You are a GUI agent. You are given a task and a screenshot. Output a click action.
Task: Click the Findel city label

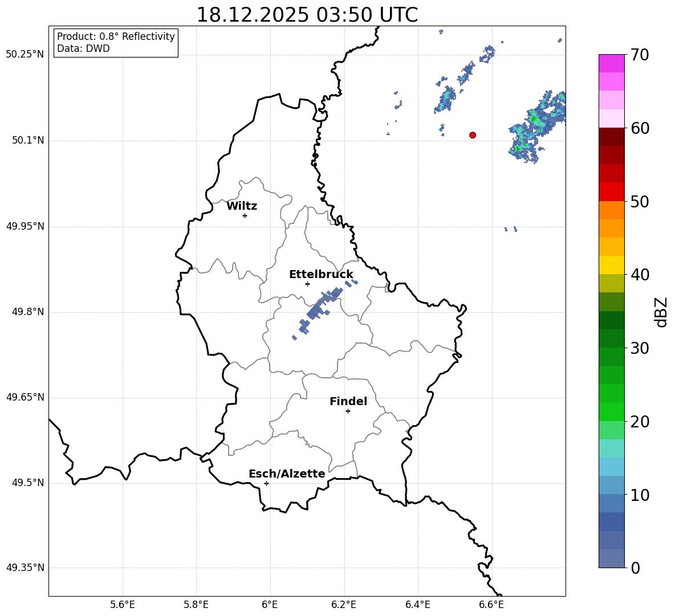(x=348, y=401)
